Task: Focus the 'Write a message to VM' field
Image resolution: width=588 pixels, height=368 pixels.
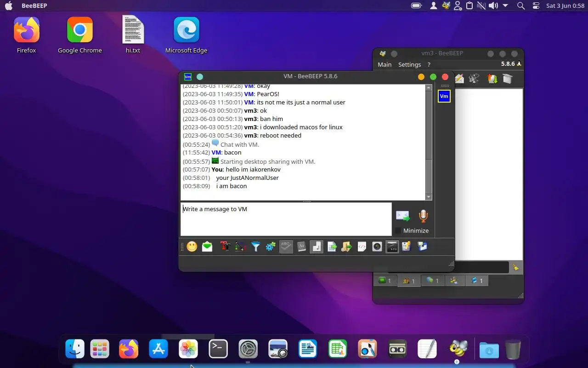Action: 286,219
